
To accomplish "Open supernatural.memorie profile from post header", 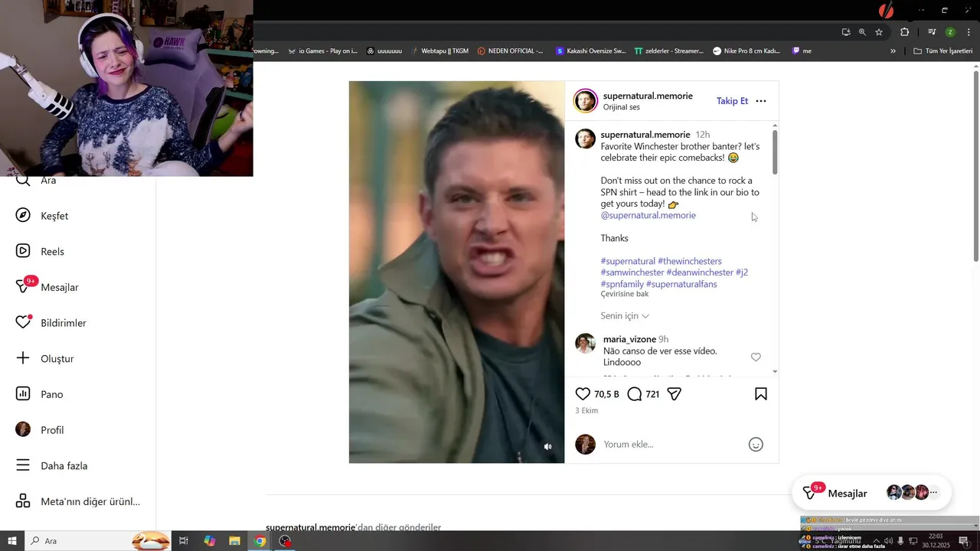I will [648, 96].
